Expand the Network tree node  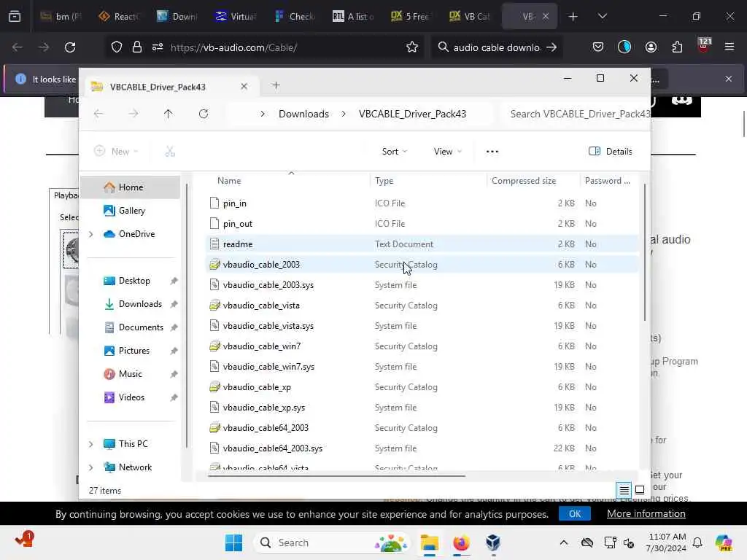click(91, 467)
